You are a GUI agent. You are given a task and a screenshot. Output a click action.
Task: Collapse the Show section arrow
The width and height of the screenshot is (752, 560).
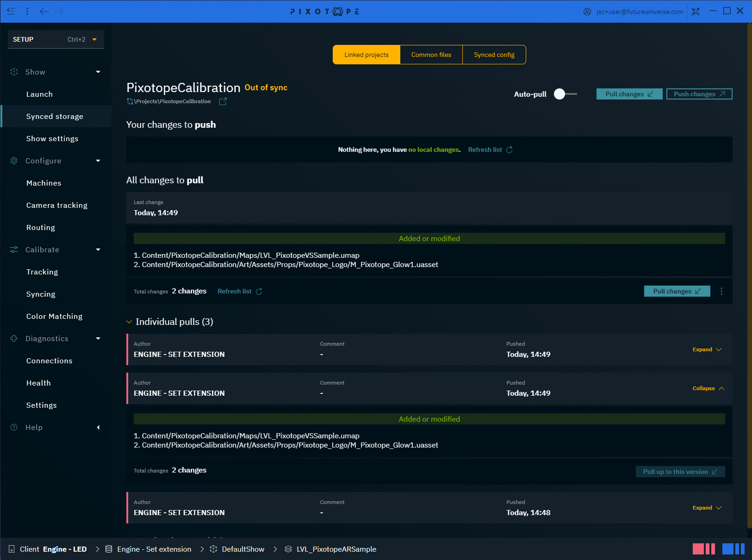pos(98,72)
